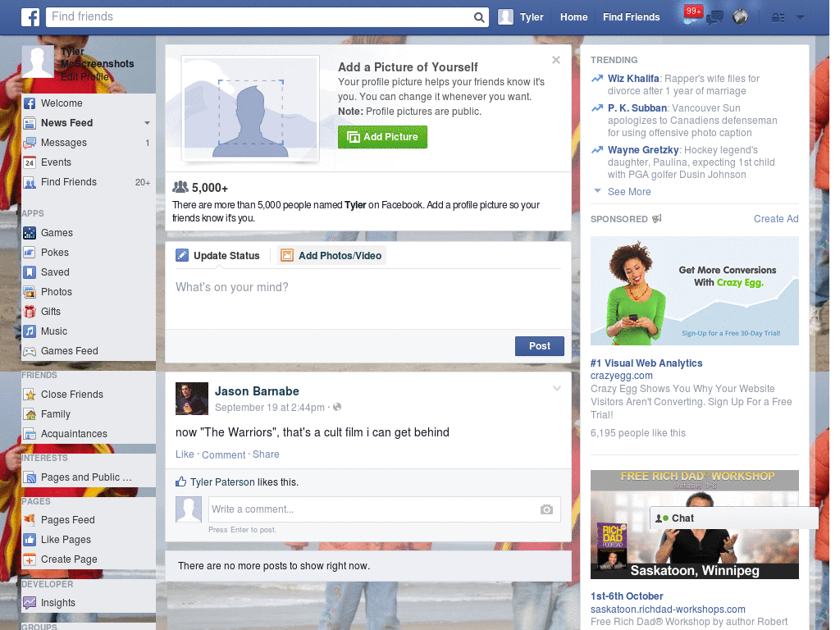Select the Add Photos/Video tab
The width and height of the screenshot is (840, 630).
331,256
